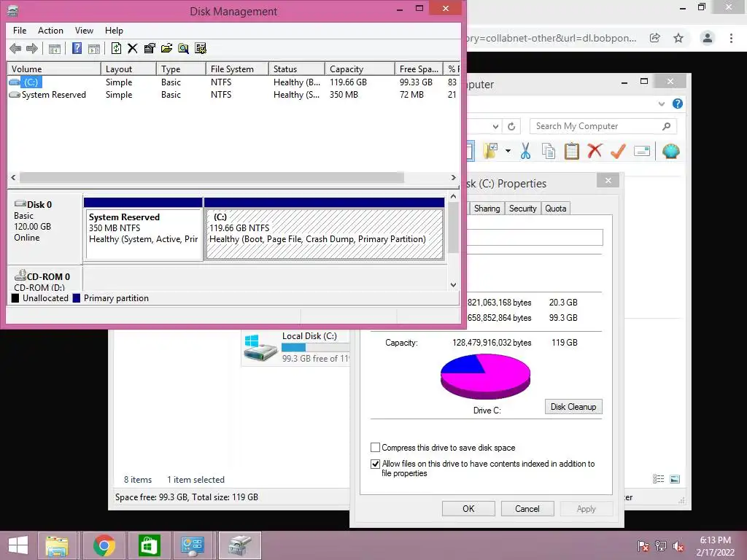Image resolution: width=747 pixels, height=560 pixels.
Task: Click the green Refresh icon in Disk Management
Action: (116, 48)
